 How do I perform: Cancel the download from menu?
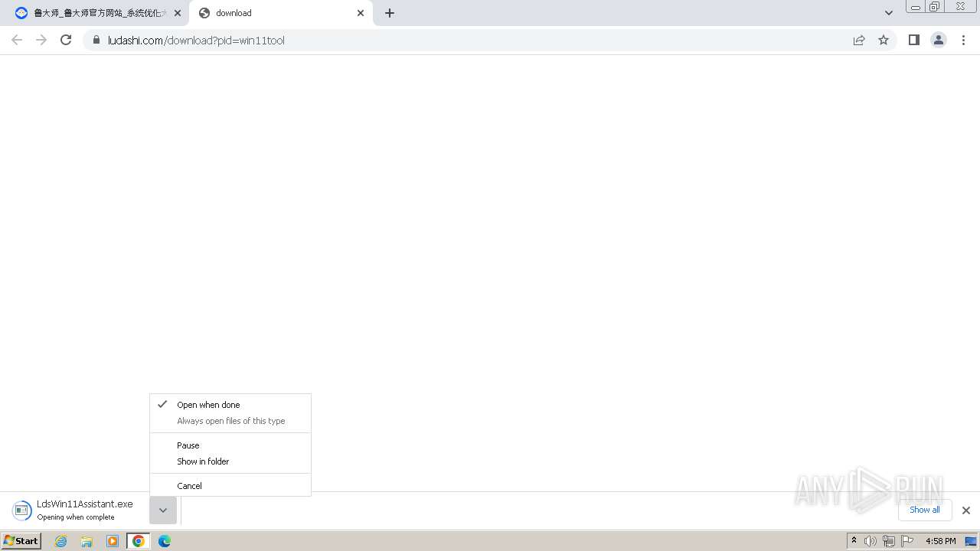coord(230,486)
